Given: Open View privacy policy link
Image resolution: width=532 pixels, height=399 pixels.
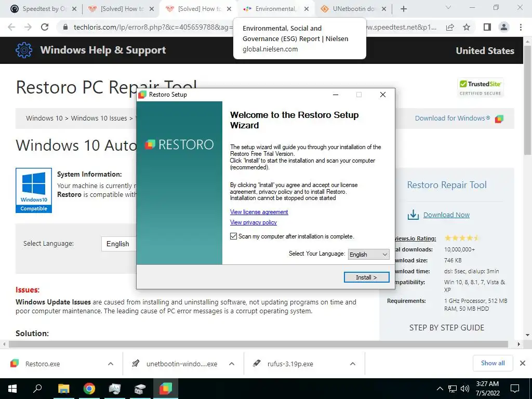Looking at the screenshot, I should tap(254, 222).
